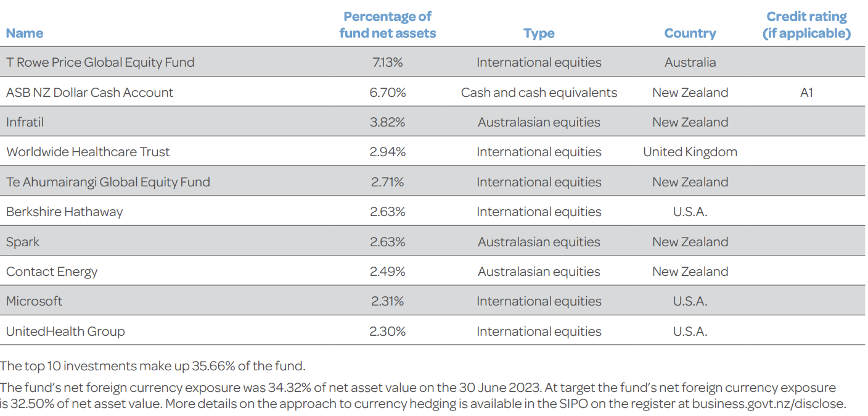Select the Credit rating column header

tap(806, 25)
